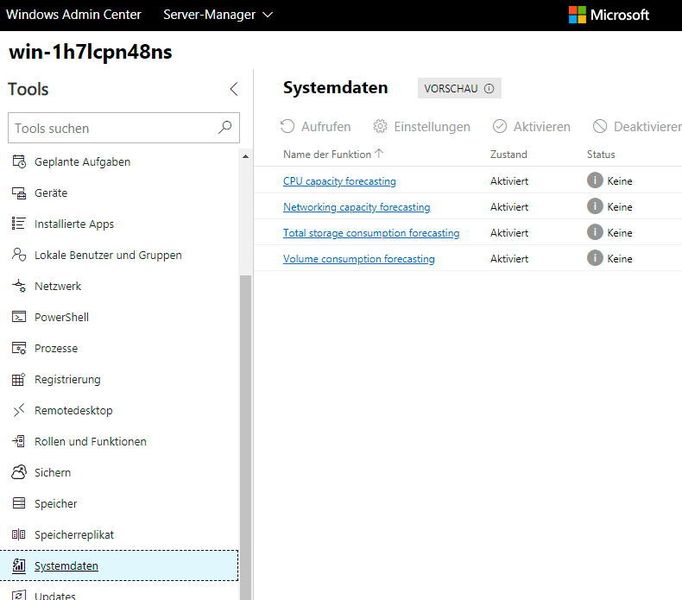Image resolution: width=682 pixels, height=600 pixels.
Task: Click Aktiviert cell in CPU capacity row
Action: pos(509,181)
